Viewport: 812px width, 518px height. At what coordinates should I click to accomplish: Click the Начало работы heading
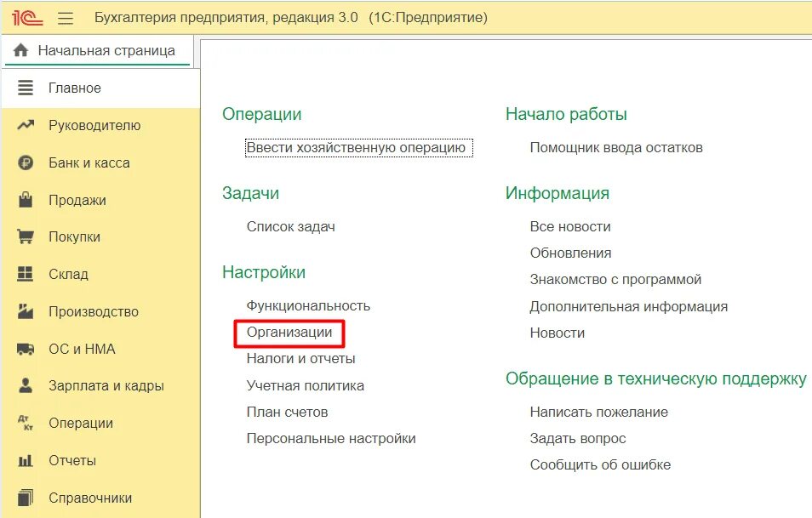point(566,114)
